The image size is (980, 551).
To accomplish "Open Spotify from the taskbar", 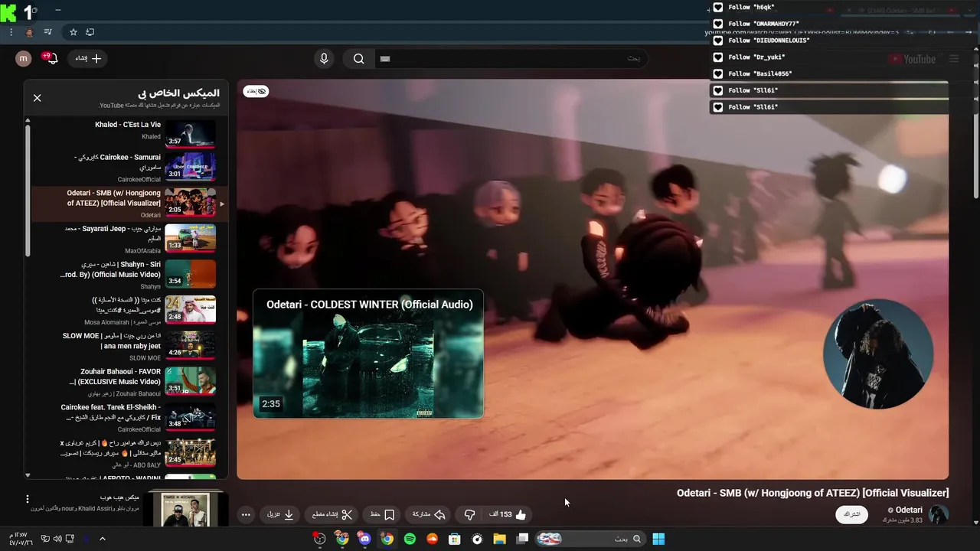I will coord(410,539).
